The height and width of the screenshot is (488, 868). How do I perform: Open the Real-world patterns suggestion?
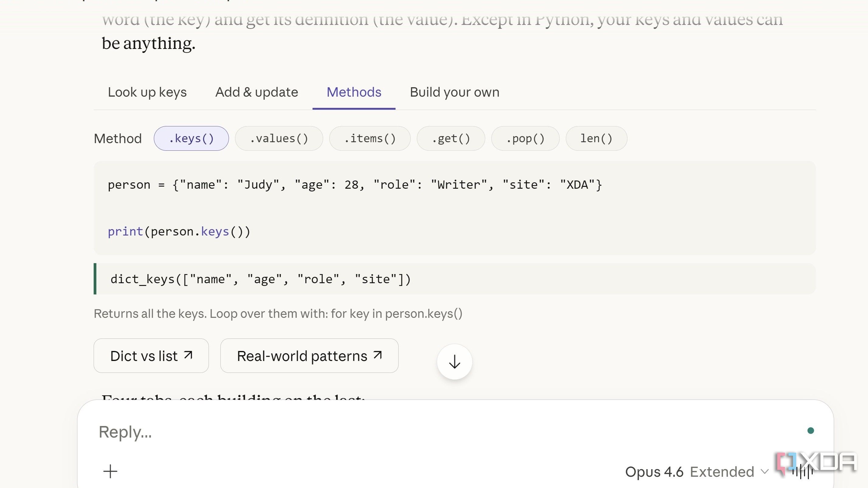(309, 356)
